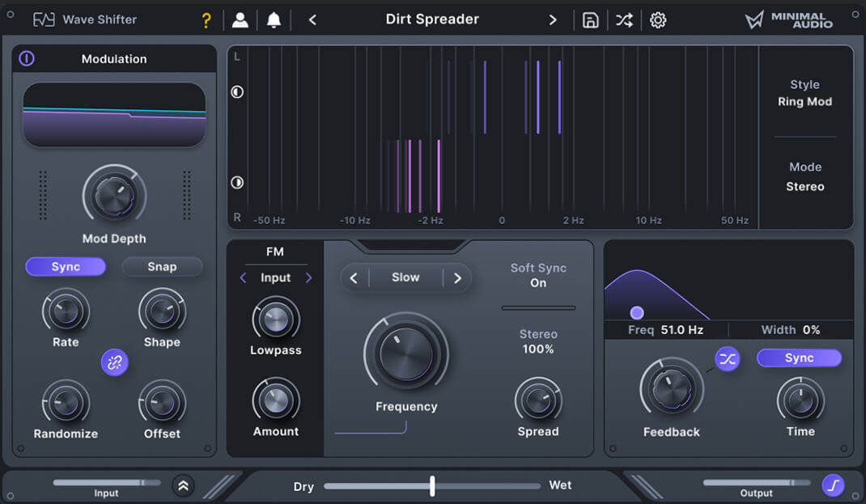Click the Output level slider
The width and height of the screenshot is (866, 504).
pos(757,482)
